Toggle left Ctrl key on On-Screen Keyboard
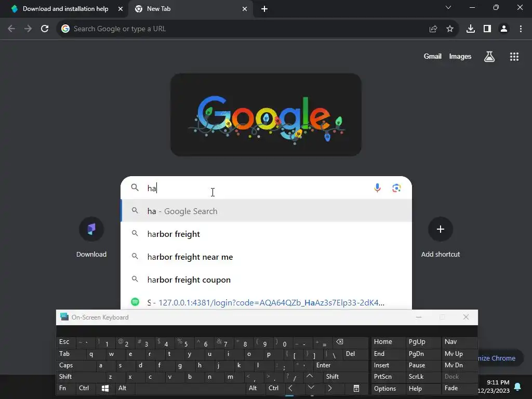Viewport: 532px width, 399px height. pos(86,388)
